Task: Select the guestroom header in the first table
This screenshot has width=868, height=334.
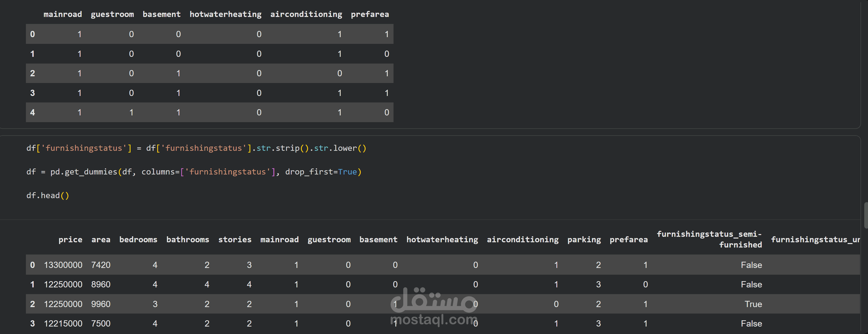Action: (x=112, y=14)
